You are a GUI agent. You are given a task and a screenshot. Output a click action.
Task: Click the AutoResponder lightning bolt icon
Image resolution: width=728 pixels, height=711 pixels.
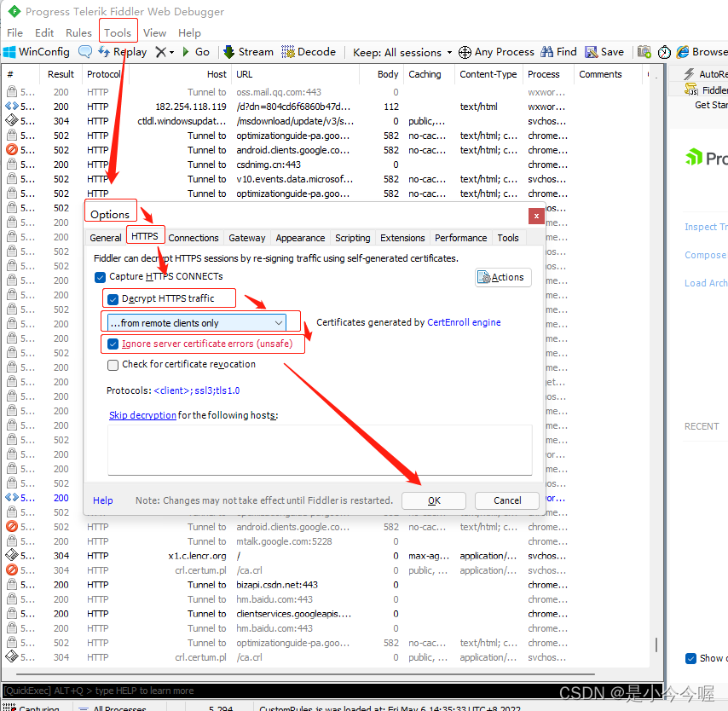(x=690, y=74)
